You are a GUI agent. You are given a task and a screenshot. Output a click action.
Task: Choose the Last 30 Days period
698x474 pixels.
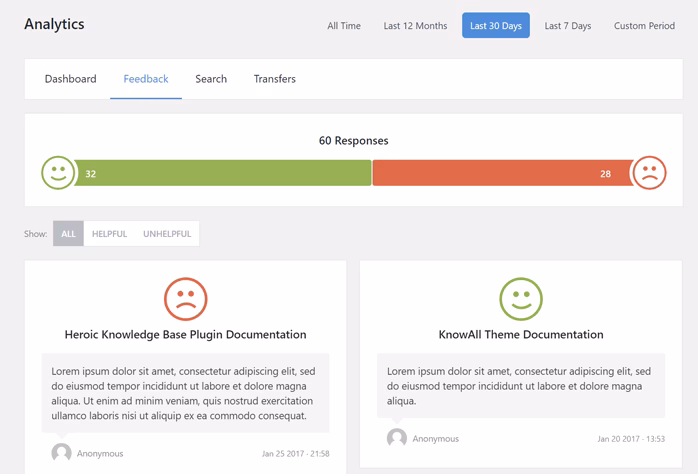(495, 25)
